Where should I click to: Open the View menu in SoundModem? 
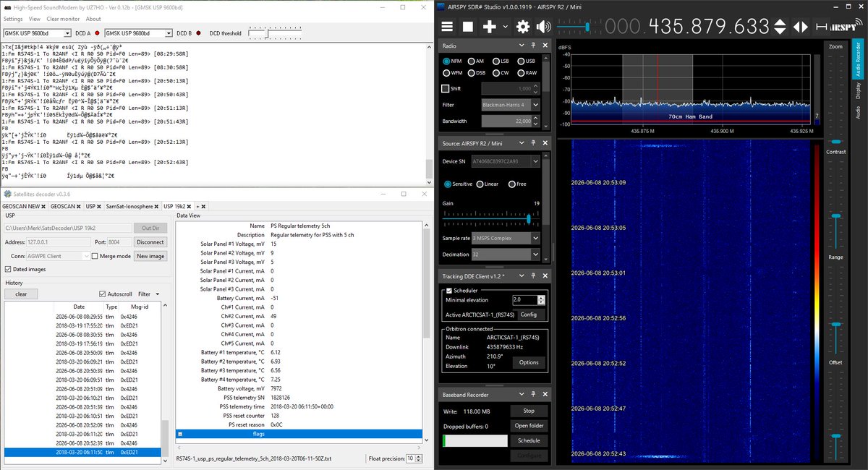(x=35, y=19)
